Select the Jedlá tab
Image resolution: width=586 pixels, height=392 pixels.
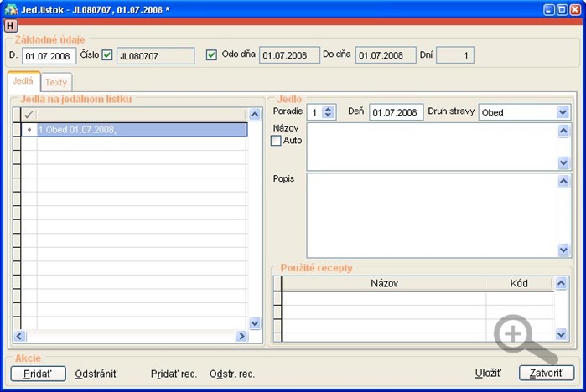tap(23, 81)
